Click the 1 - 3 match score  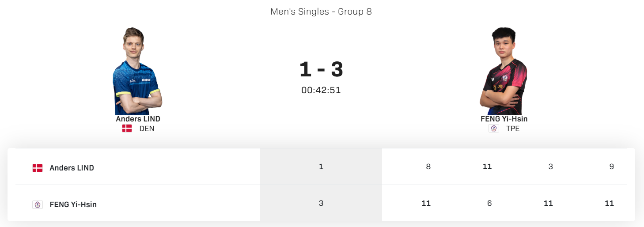pyautogui.click(x=321, y=69)
